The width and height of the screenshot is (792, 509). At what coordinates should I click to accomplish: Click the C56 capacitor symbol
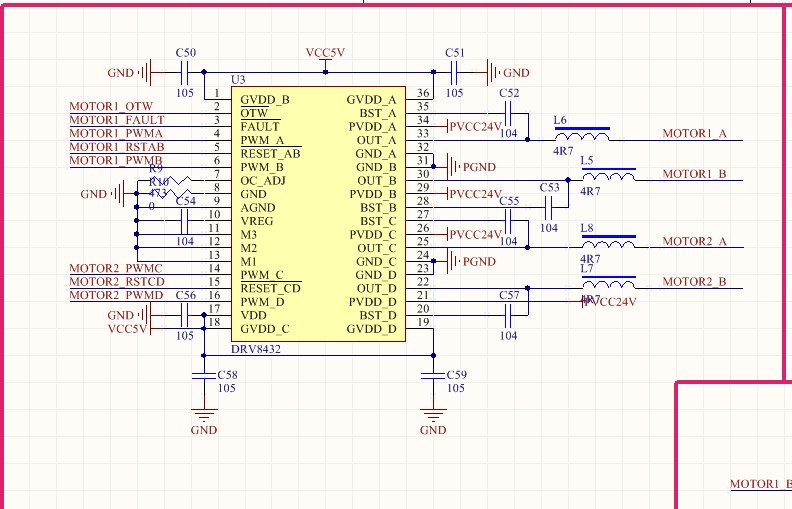[185, 315]
